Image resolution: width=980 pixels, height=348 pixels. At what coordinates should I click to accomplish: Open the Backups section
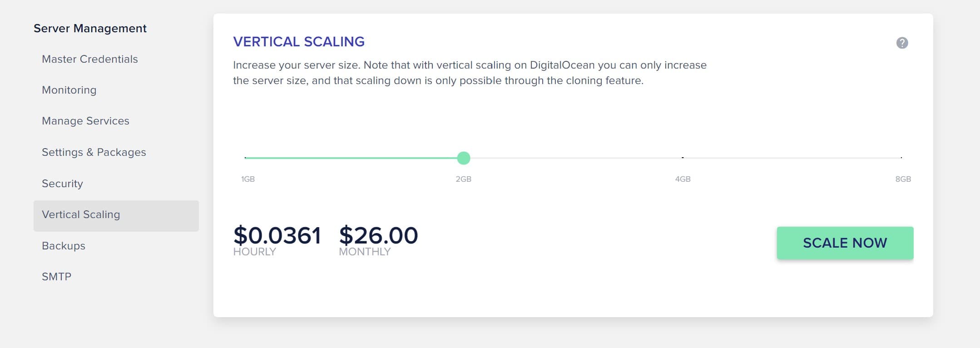(63, 246)
